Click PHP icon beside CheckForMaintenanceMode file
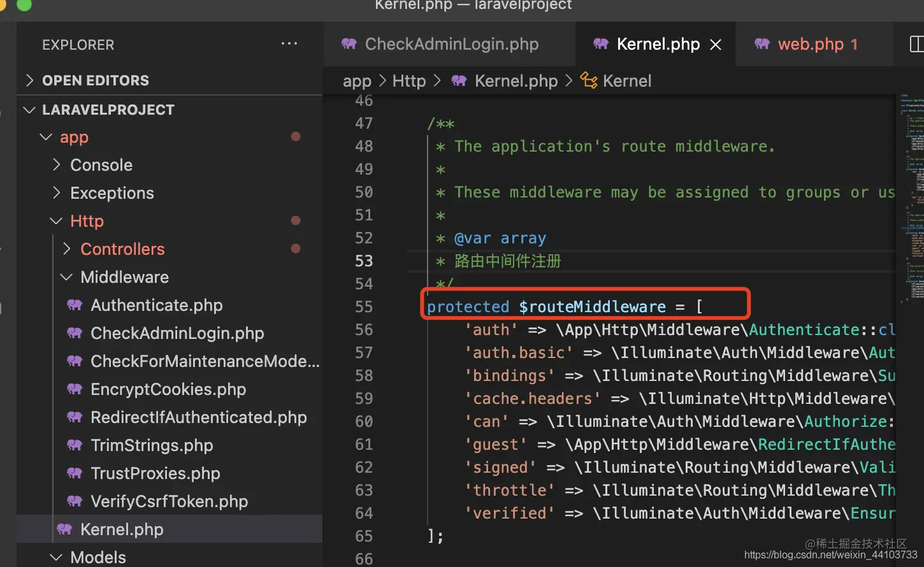The height and width of the screenshot is (567, 924). 75,361
